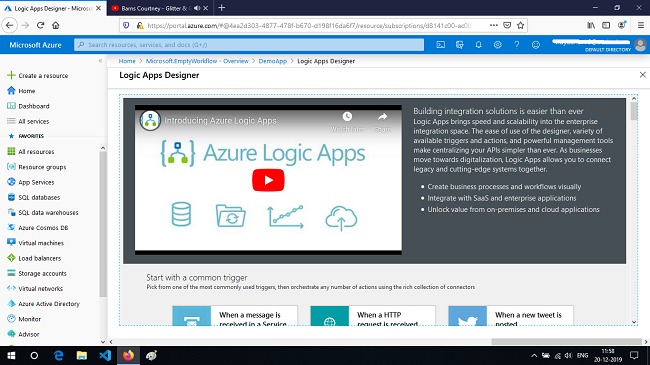This screenshot has width=650, height=365.
Task: Open SQL data warehouses
Action: (43, 213)
